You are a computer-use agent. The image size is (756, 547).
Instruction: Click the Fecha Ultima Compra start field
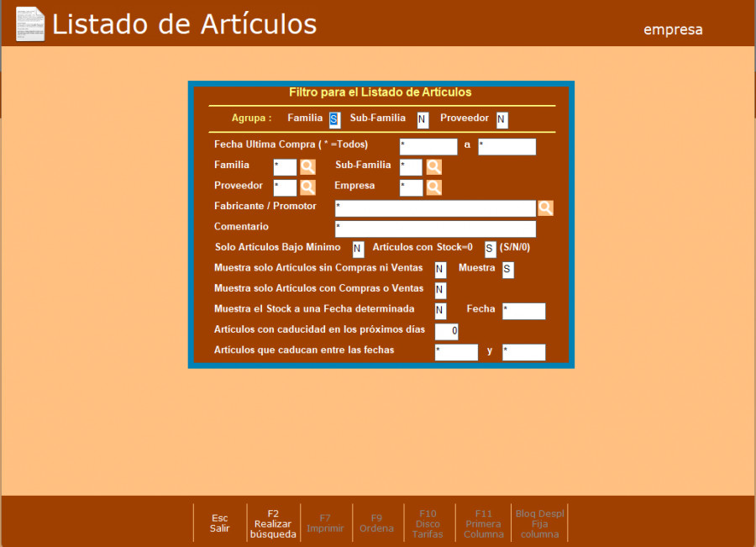tap(428, 147)
